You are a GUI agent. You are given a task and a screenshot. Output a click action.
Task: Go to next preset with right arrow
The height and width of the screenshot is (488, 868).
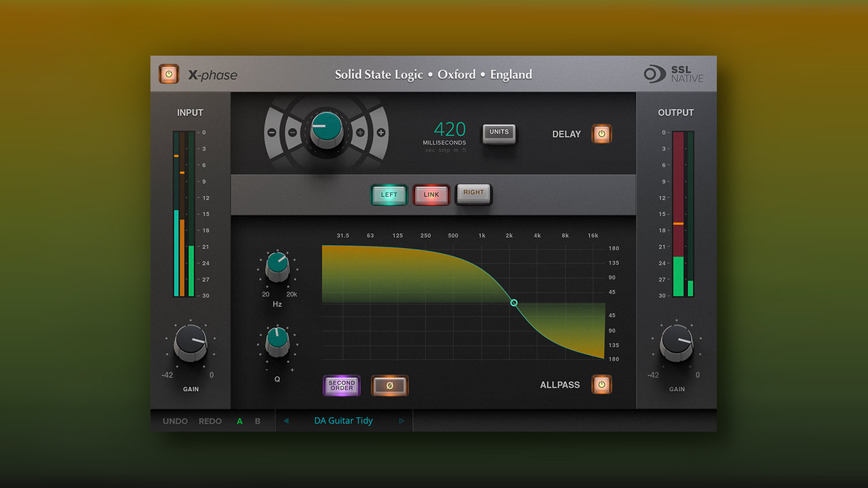pyautogui.click(x=401, y=421)
